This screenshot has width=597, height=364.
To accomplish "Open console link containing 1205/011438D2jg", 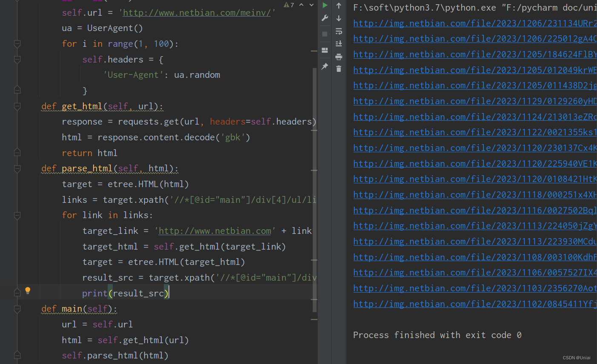I will click(475, 85).
